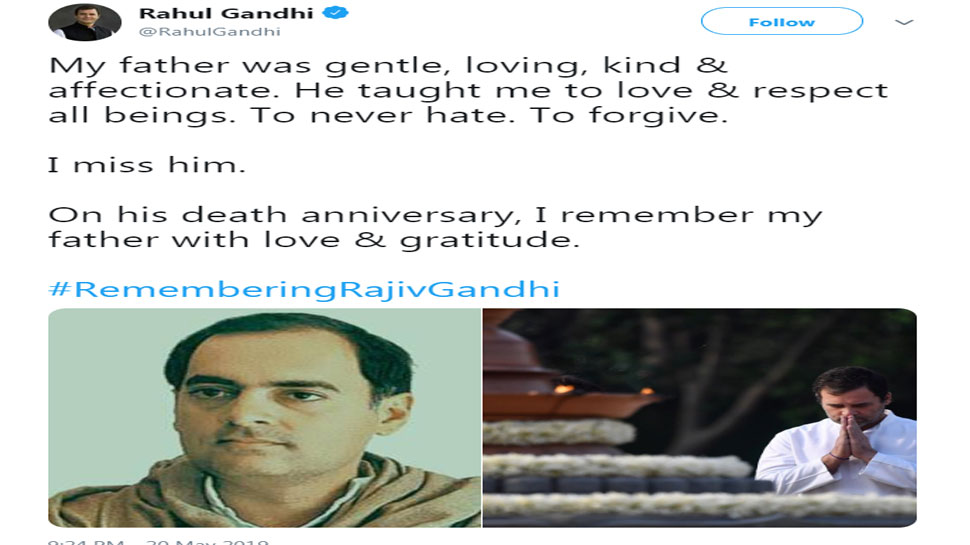This screenshot has width=970, height=545.
Task: Click the brown shawl in the left portrait
Action: 265,495
